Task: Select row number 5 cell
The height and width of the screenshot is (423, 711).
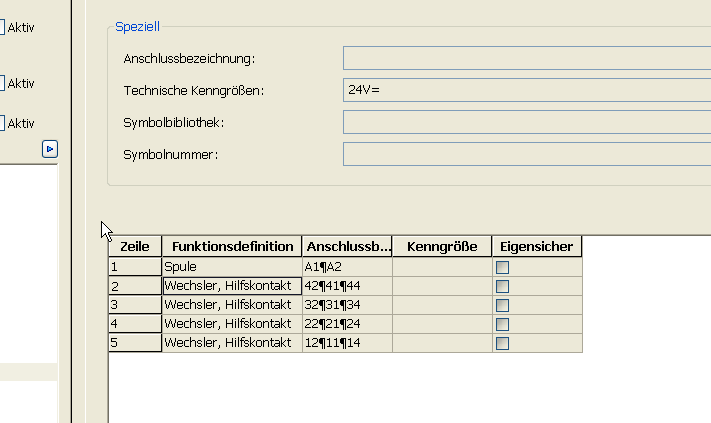Action: tap(135, 343)
